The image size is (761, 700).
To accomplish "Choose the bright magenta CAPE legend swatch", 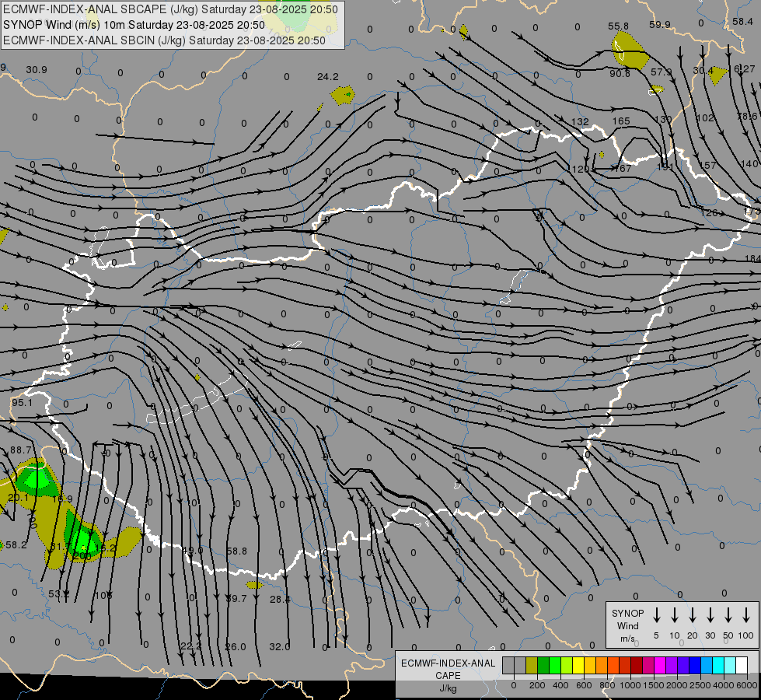I will (x=660, y=666).
